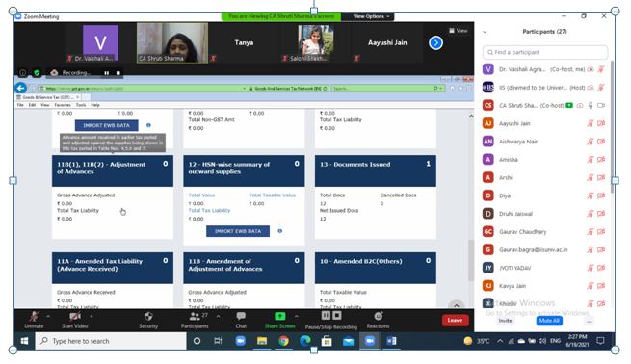Toggle mic icon for Gaurav Chaudhary
The width and height of the screenshot is (631, 364).
[x=590, y=232]
